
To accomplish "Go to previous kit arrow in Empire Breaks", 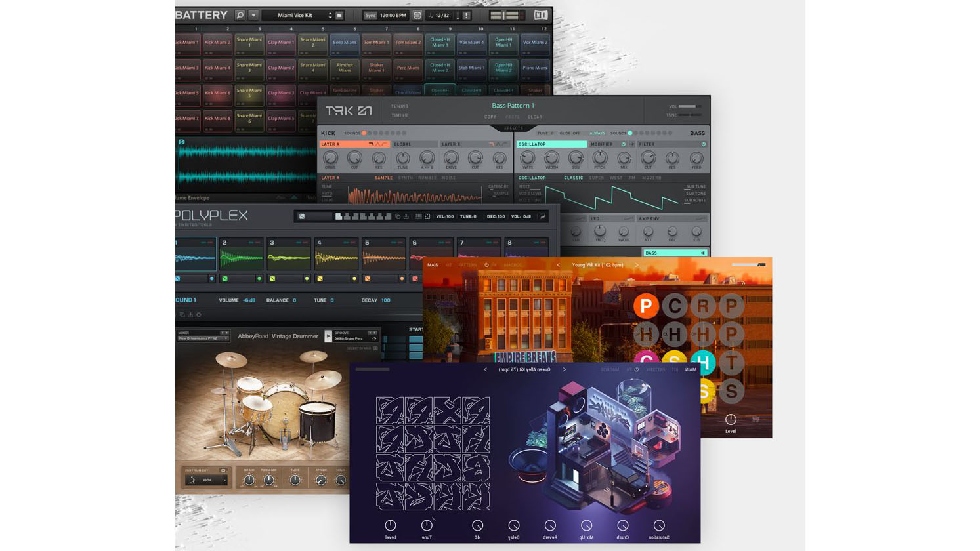I will pos(559,265).
